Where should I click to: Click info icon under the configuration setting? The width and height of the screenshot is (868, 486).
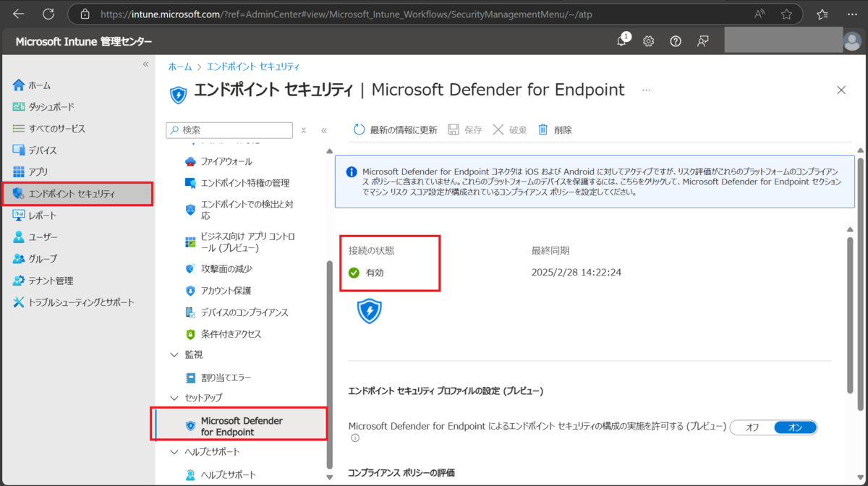pyautogui.click(x=355, y=438)
